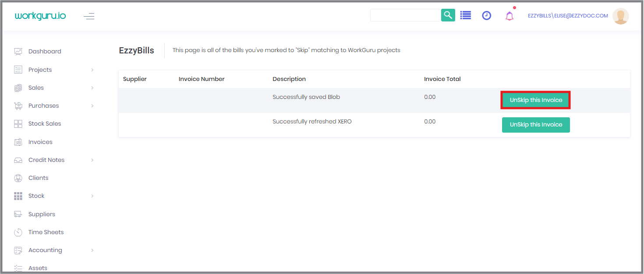UnSkip the 'Successfully saved Blob' invoice
This screenshot has width=644, height=274.
pyautogui.click(x=536, y=100)
